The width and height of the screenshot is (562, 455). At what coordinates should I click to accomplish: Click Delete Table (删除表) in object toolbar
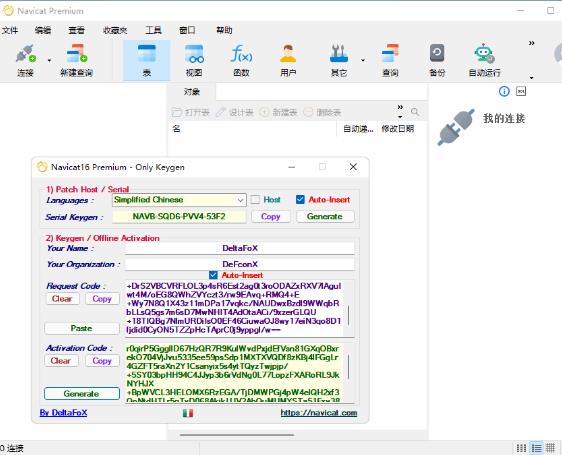pyautogui.click(x=322, y=112)
